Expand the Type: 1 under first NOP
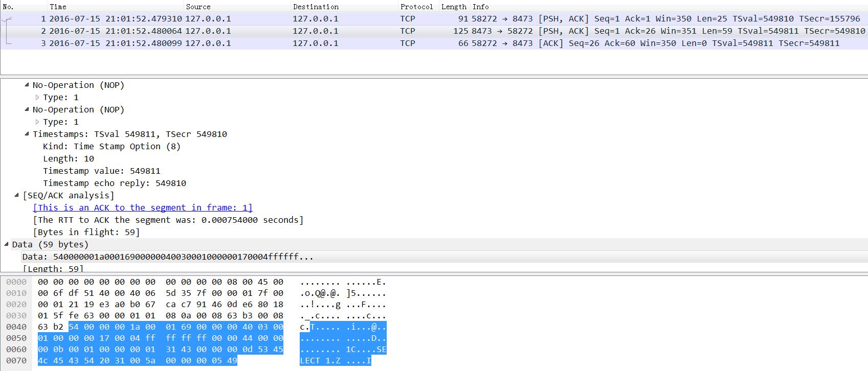Screen dimensions: 868x371 coord(37,98)
